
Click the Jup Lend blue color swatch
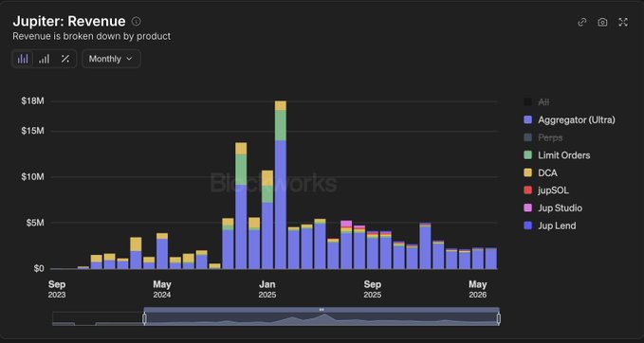(528, 226)
